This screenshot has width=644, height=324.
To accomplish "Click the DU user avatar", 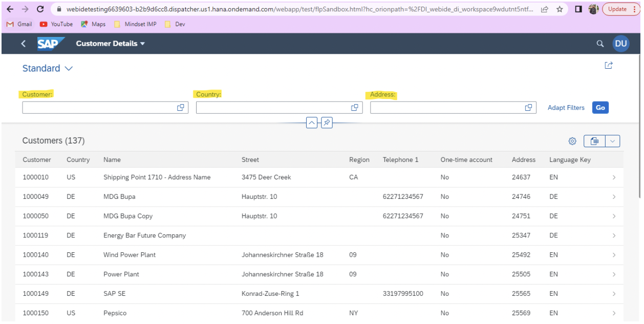I will coord(620,44).
